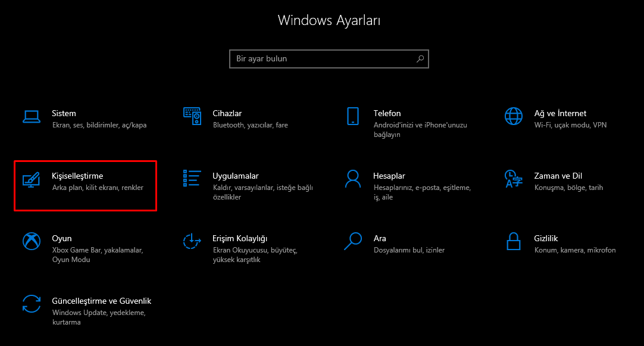Screen dimensions: 644x346
Task: Open the Zaman ve Dil clock-letter icon
Action: coord(514,179)
